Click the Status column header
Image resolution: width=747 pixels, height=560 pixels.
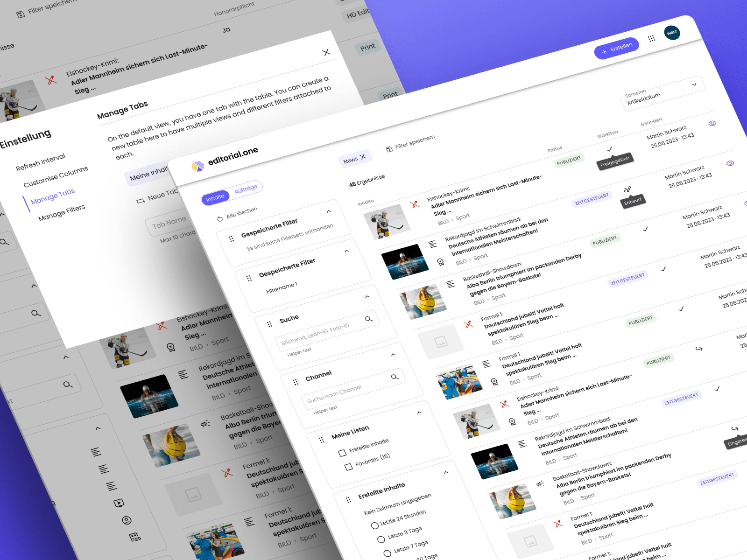(555, 149)
